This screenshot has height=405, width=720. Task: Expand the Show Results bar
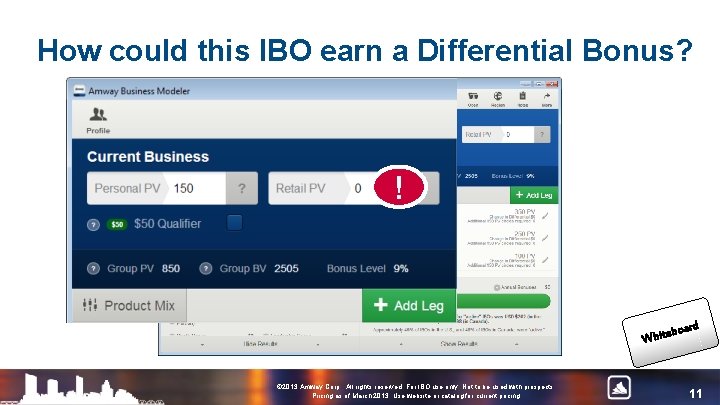459,344
